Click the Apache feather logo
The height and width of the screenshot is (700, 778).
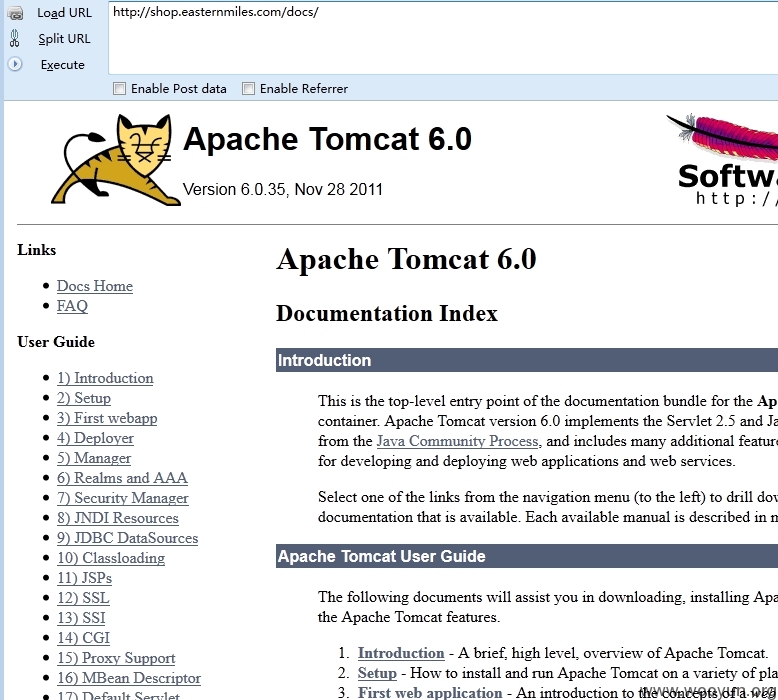(721, 136)
